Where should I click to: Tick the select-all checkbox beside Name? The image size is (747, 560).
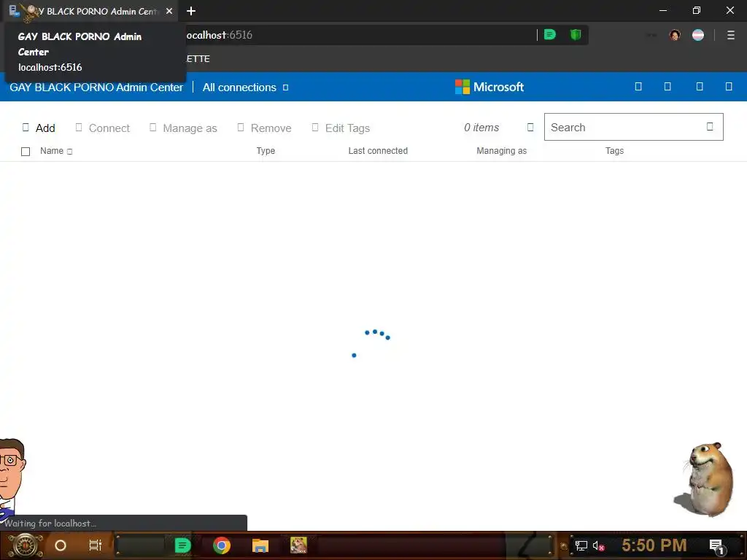tap(26, 152)
